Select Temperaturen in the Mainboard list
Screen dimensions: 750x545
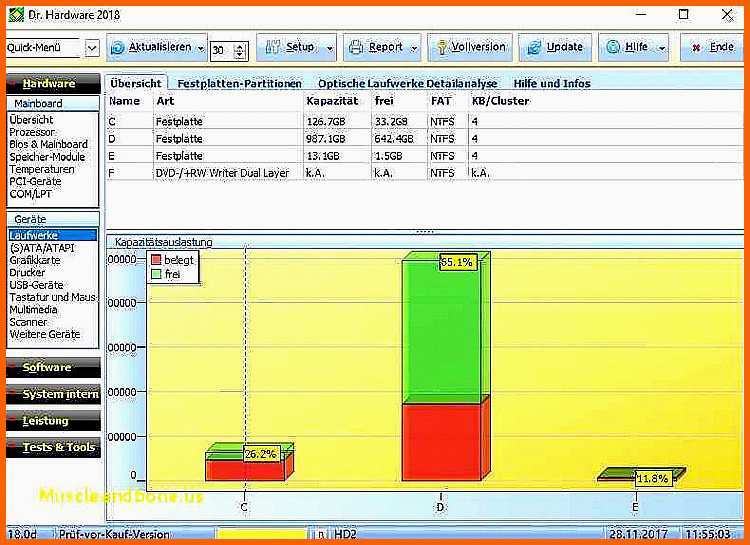[x=42, y=169]
